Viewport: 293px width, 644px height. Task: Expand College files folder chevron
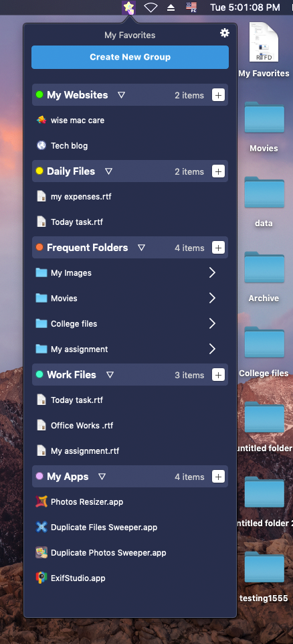(x=212, y=323)
